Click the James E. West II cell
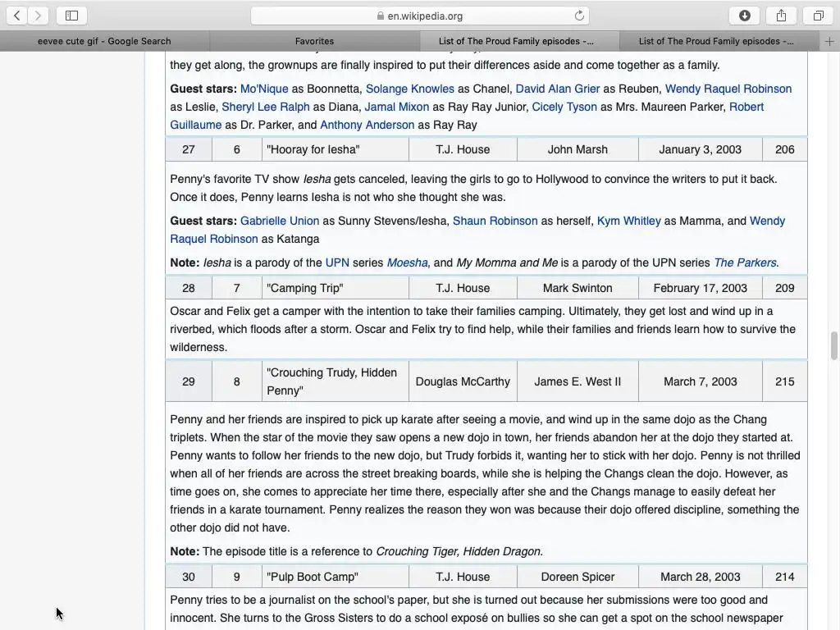Screen dimensions: 840x630 [x=577, y=381]
